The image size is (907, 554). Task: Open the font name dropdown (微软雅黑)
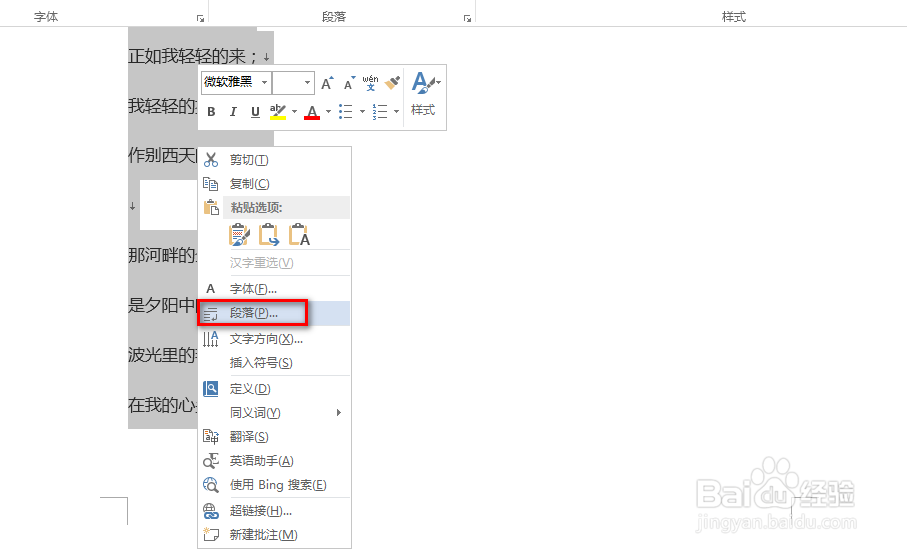click(264, 83)
